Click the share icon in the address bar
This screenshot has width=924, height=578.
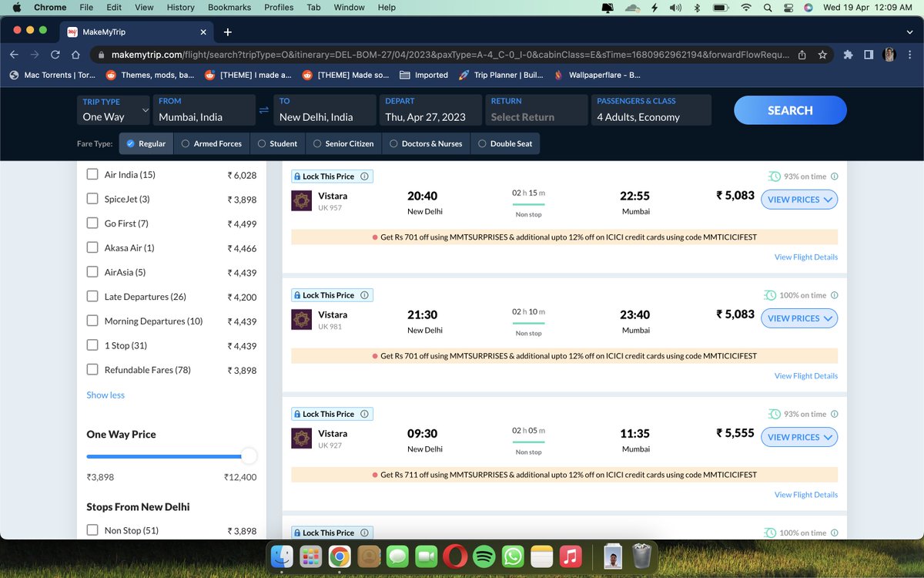[x=802, y=55]
